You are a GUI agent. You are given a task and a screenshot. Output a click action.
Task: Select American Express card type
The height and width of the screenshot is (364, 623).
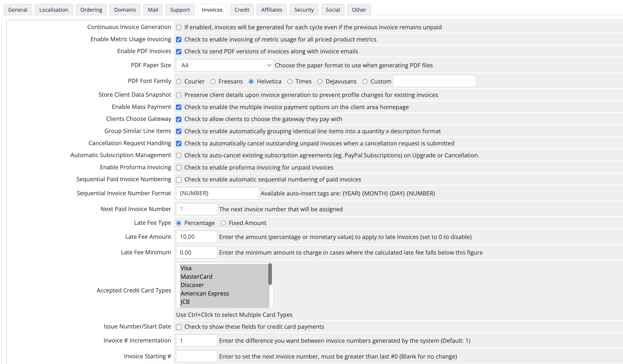[x=224, y=293]
